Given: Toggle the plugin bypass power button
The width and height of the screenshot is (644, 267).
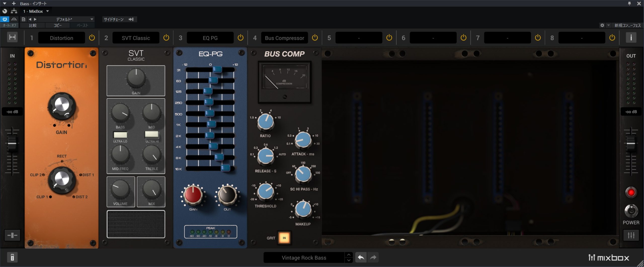Looking at the screenshot, I should click(x=5, y=19).
